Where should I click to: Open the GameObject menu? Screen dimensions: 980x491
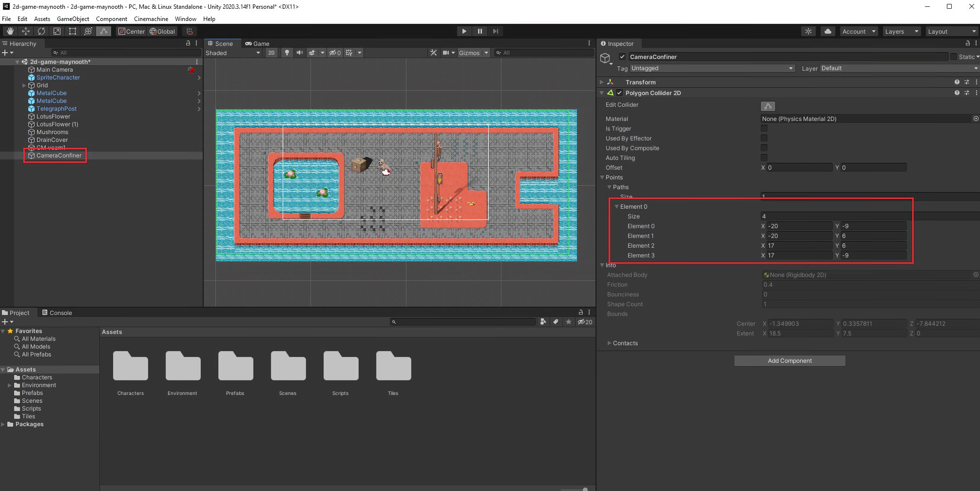pos(73,19)
